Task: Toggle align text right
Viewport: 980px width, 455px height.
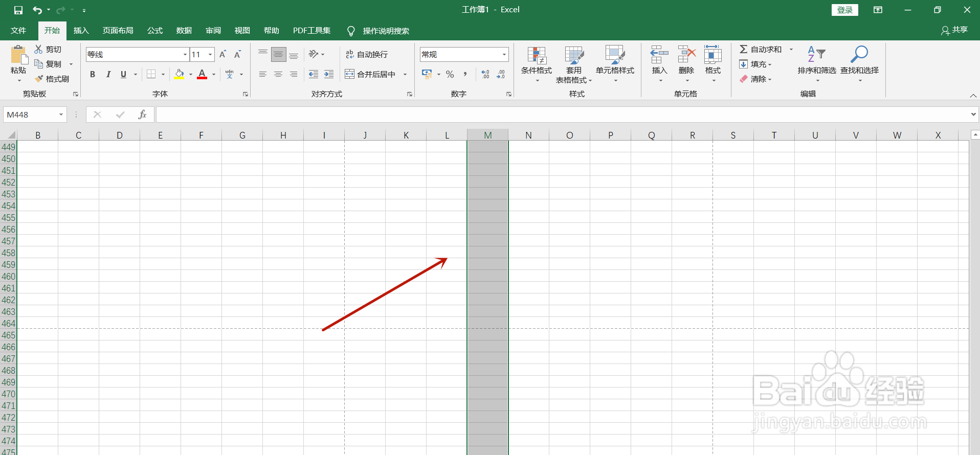Action: point(294,74)
